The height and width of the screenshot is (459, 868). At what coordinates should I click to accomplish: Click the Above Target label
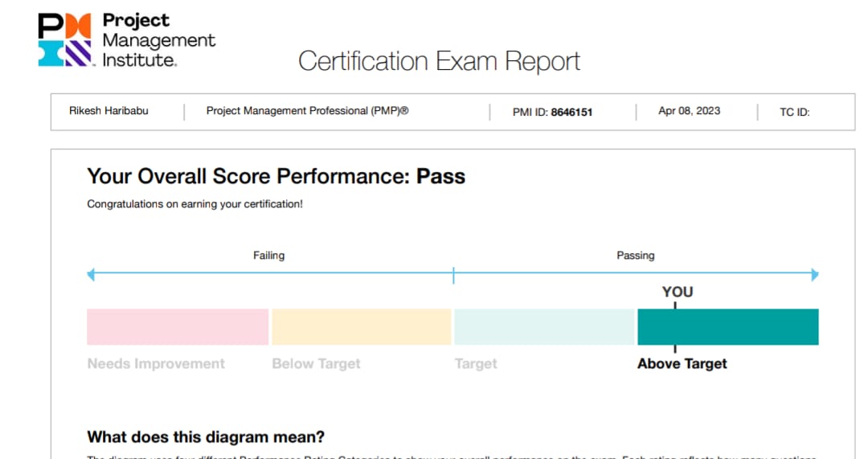pos(682,364)
